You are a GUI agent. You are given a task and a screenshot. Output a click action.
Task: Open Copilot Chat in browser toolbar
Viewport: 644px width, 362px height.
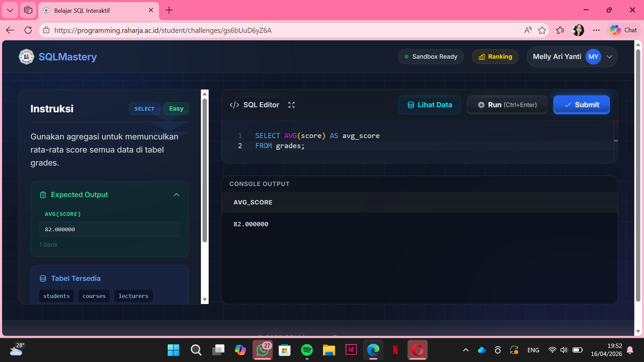pyautogui.click(x=624, y=30)
